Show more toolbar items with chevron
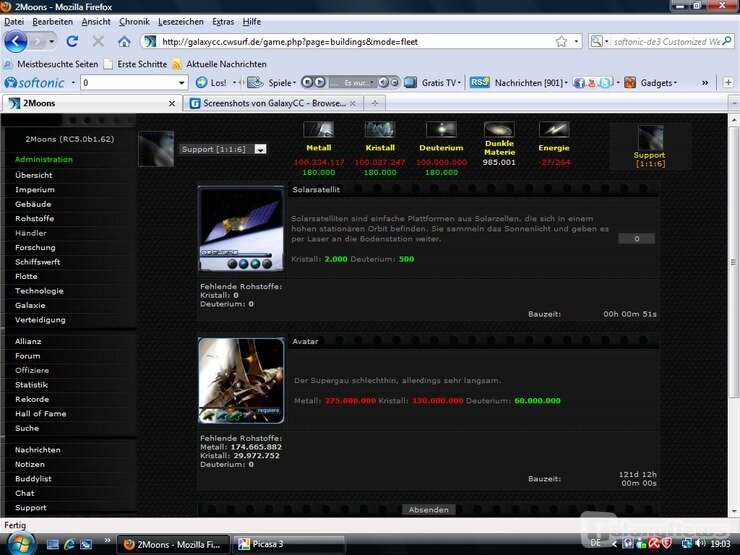 click(x=705, y=83)
